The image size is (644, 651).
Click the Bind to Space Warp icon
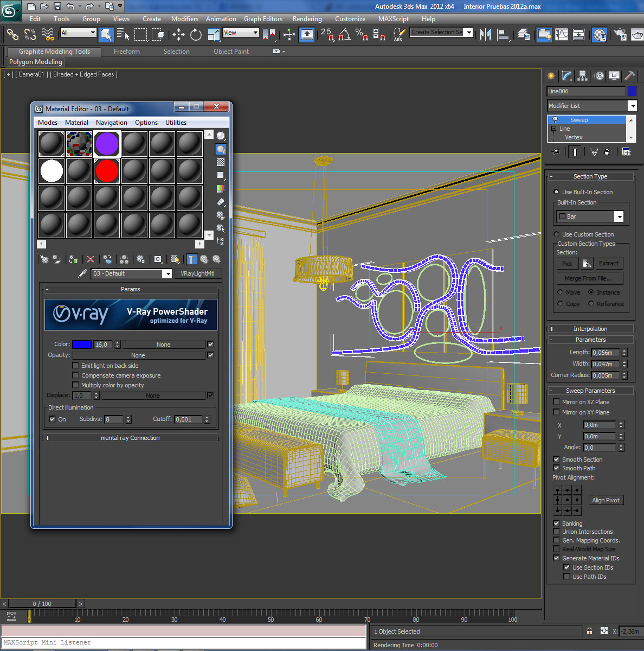coord(48,35)
